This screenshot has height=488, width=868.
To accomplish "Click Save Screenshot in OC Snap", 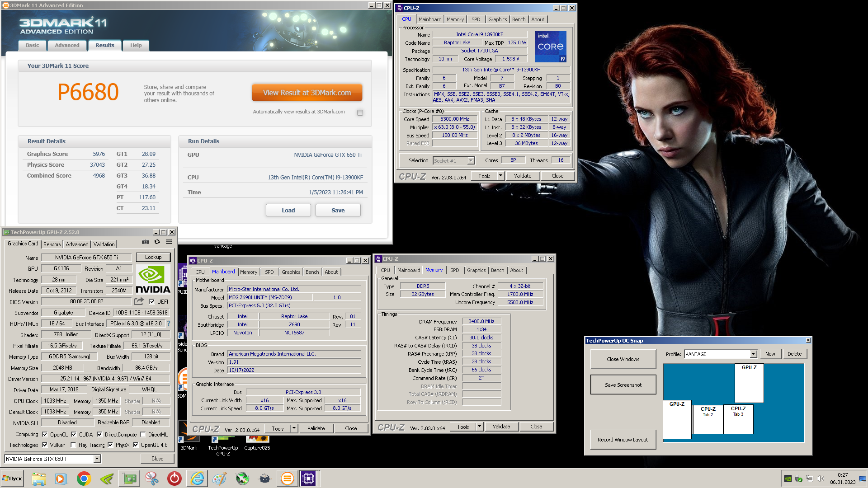I will pyautogui.click(x=623, y=385).
